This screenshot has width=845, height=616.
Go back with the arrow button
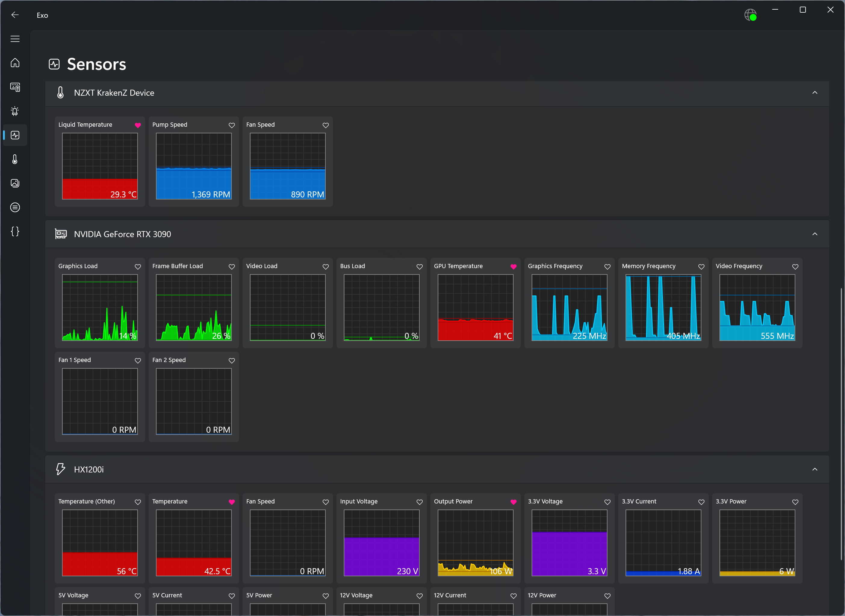pos(15,15)
